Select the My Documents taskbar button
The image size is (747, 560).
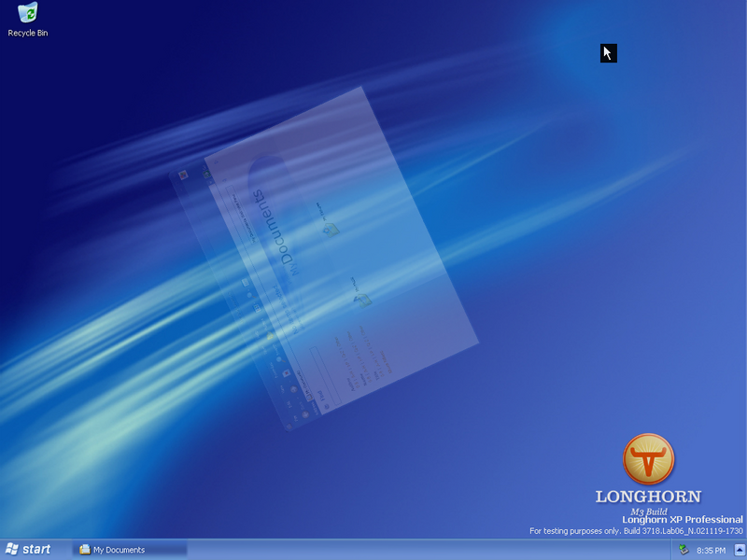coord(130,550)
